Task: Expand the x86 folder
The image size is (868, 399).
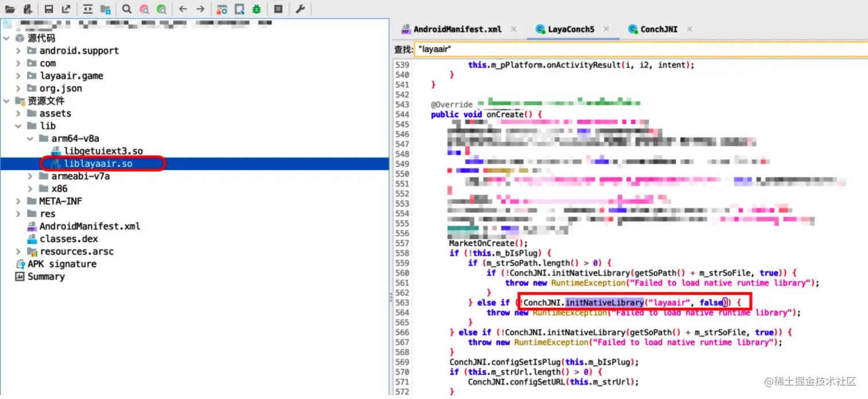Action: click(30, 189)
